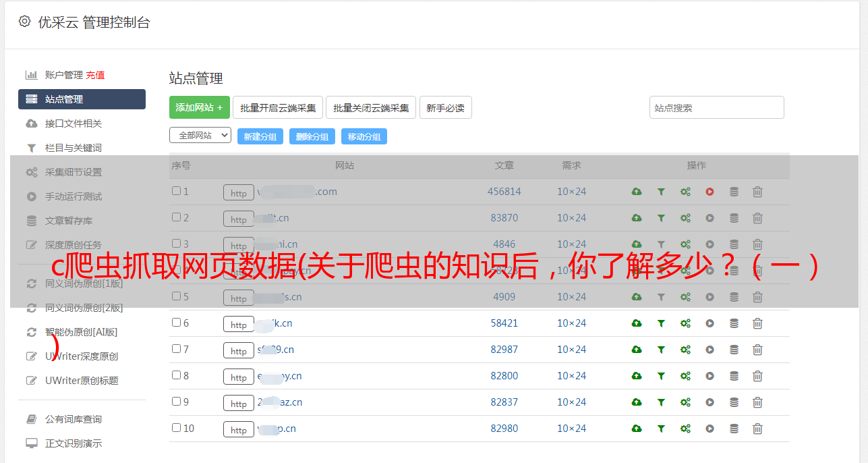Click the cloud upload icon in row 1

(637, 192)
